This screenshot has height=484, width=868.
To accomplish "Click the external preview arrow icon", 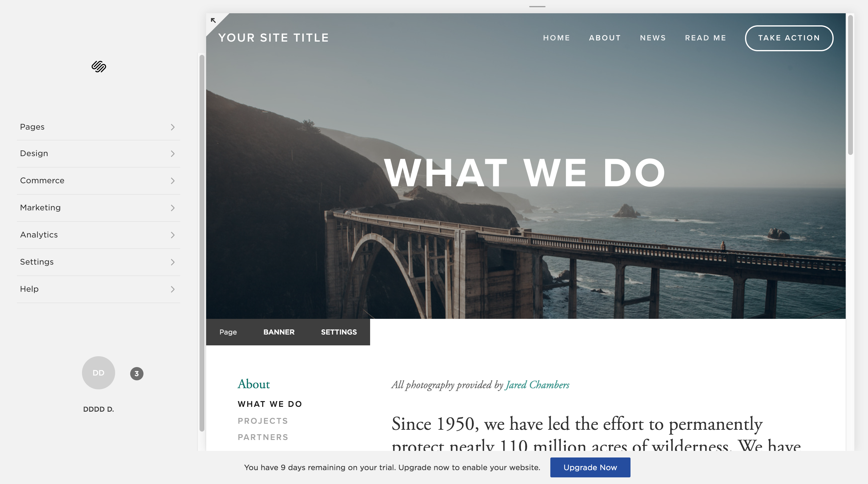I will pos(213,20).
